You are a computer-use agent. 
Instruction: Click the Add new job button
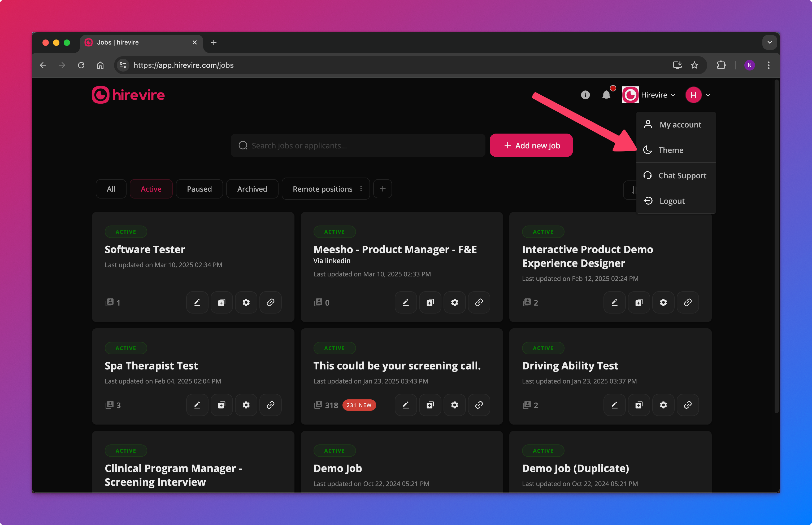pos(531,145)
